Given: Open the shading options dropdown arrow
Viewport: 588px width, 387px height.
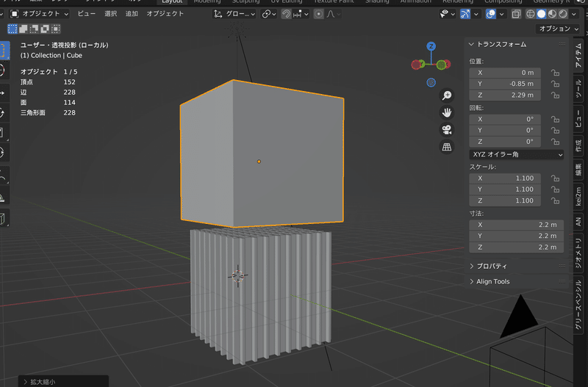Looking at the screenshot, I should pyautogui.click(x=574, y=14).
